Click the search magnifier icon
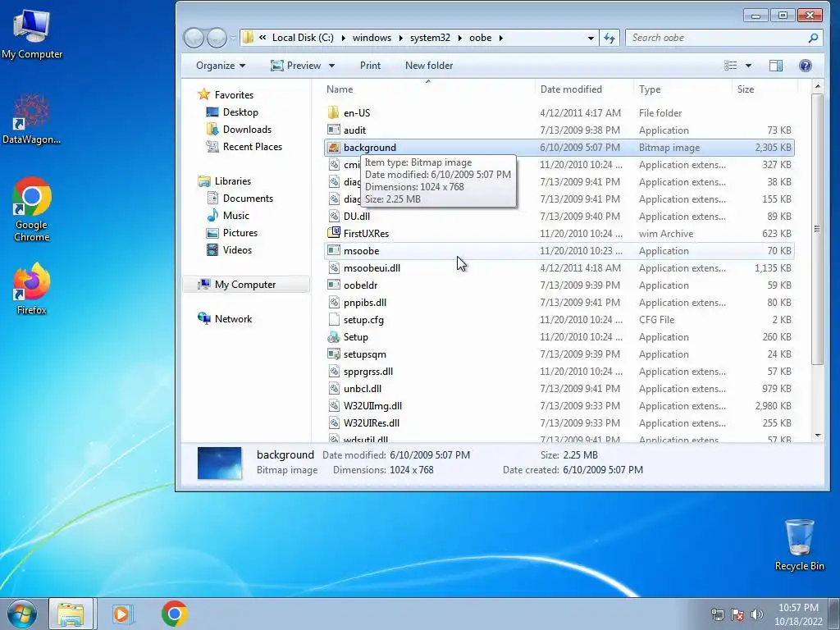 813,38
